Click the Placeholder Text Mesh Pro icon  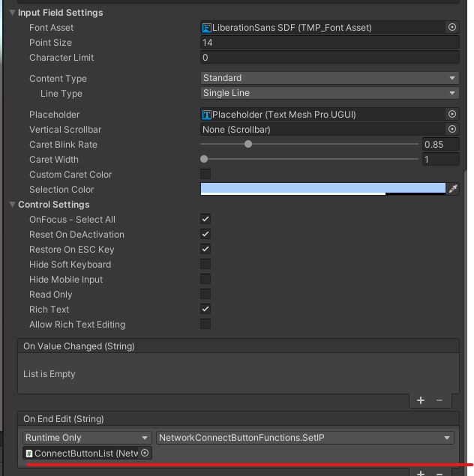207,115
